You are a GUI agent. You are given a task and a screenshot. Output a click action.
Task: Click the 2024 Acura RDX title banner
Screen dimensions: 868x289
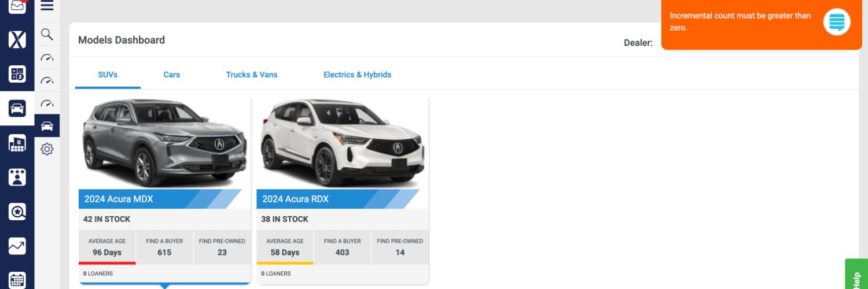point(338,199)
